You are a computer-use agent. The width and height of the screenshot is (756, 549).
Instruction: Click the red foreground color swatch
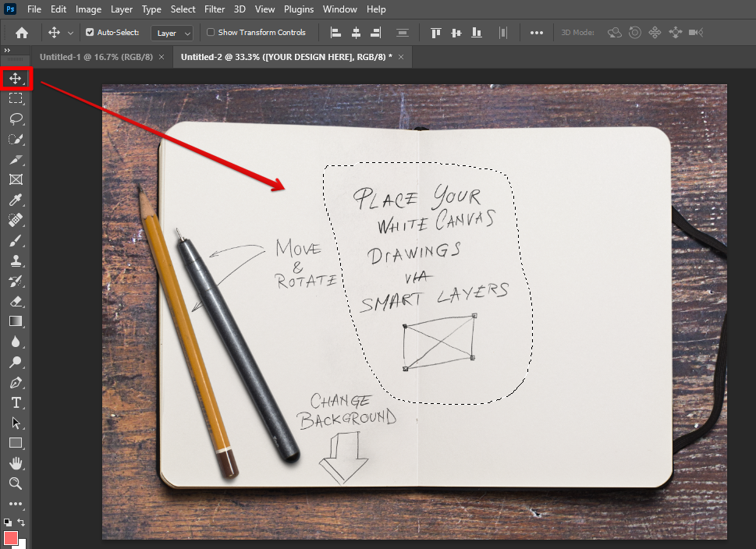click(11, 537)
